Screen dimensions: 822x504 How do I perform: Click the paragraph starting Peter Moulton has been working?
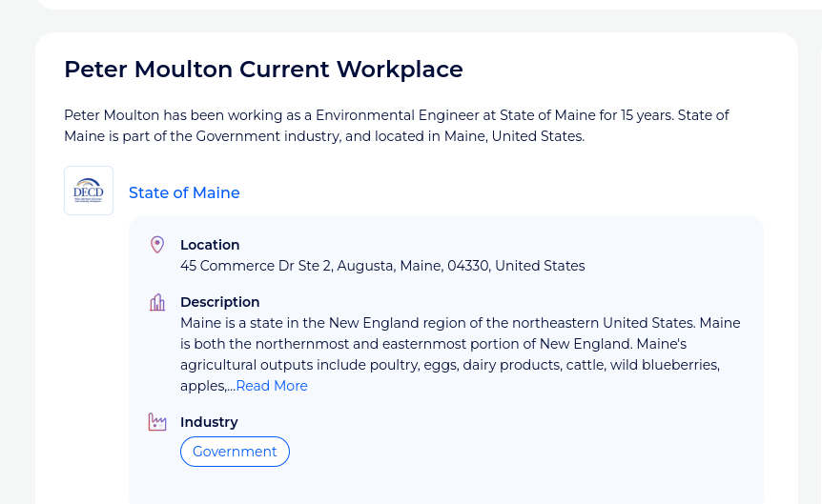(x=397, y=126)
